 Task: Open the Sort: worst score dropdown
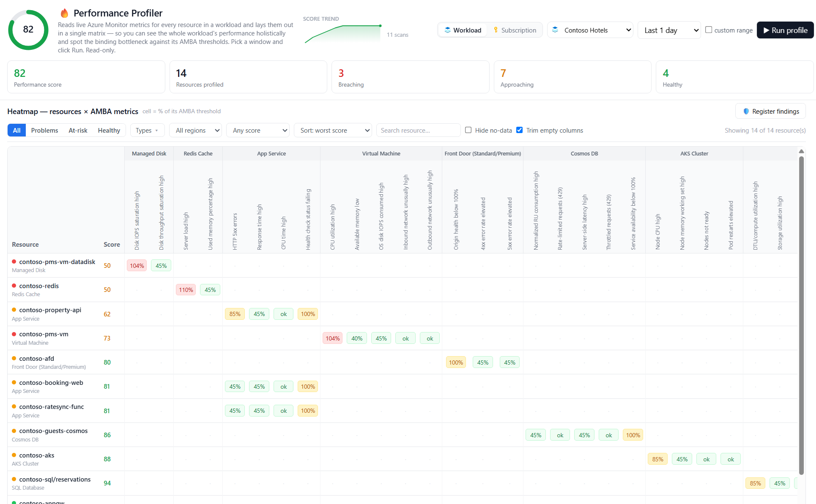tap(333, 130)
